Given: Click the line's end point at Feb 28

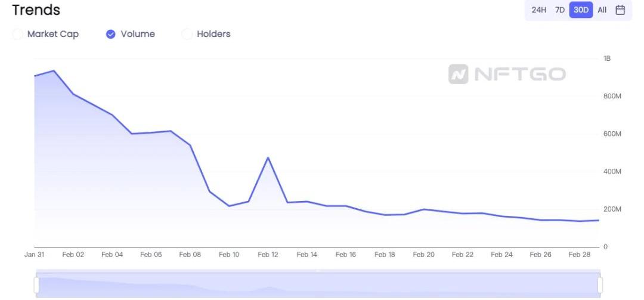Looking at the screenshot, I should pos(598,220).
